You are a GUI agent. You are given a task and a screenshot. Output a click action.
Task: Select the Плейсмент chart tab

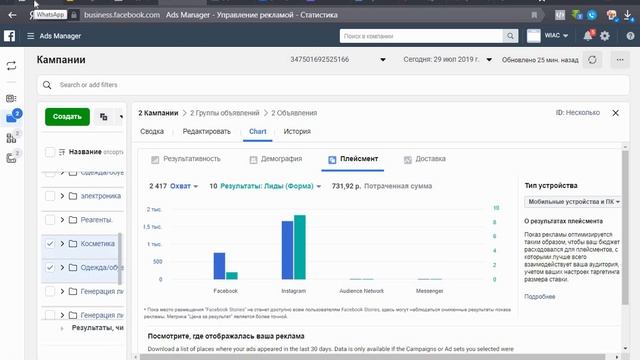[353, 159]
